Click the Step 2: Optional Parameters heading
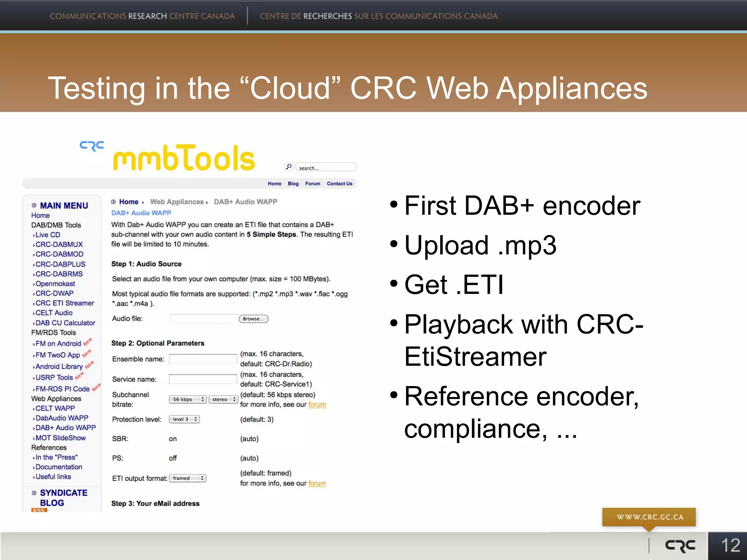 (x=158, y=343)
